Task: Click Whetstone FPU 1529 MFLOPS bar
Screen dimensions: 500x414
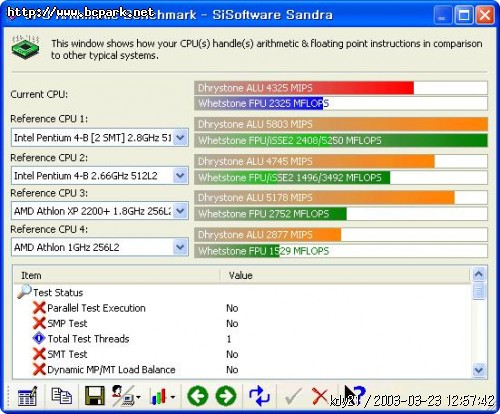Action: (237, 251)
